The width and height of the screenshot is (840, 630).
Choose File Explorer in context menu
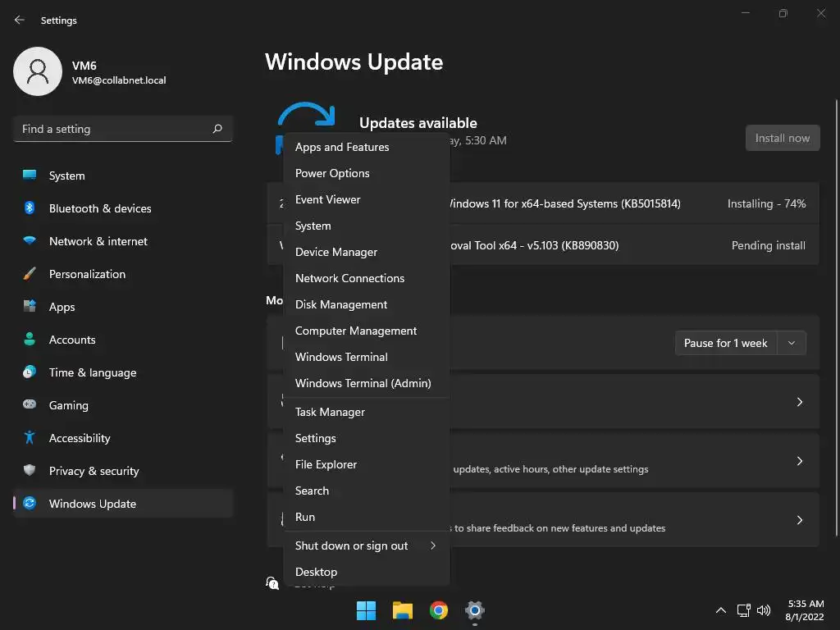[x=367, y=464]
